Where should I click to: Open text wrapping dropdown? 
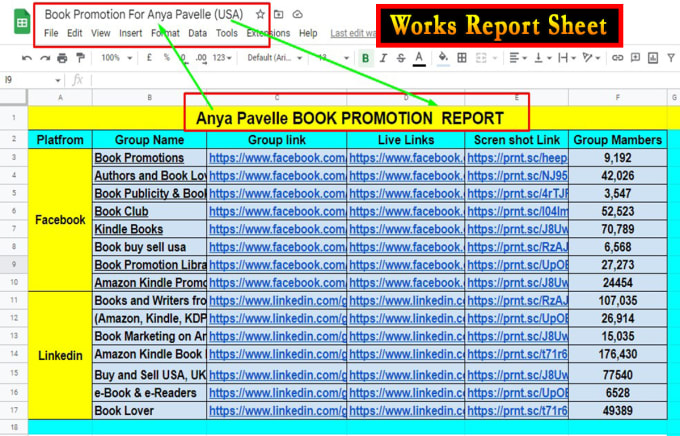tap(567, 58)
